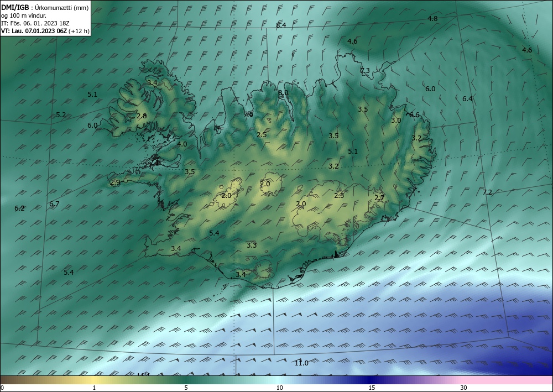Image resolution: width=553 pixels, height=392 pixels.
Task: Click the 7.3 value label
Action: [x=365, y=71]
